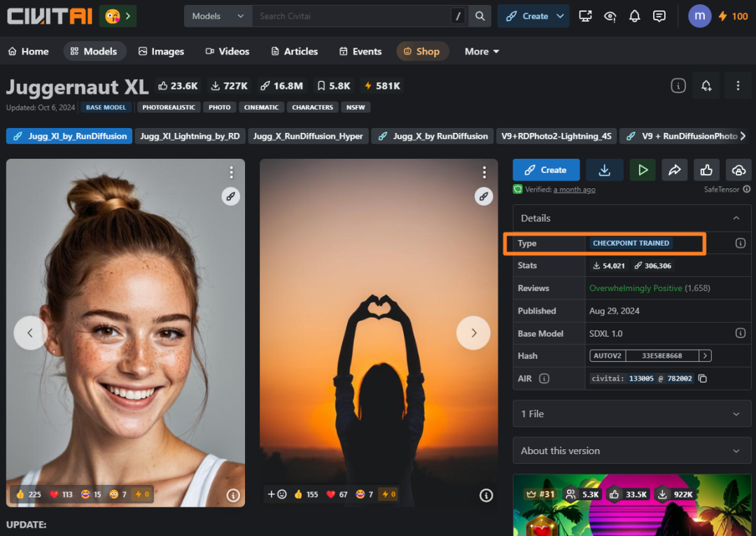Expand the More navigation menu
756x536 pixels.
[x=481, y=51]
